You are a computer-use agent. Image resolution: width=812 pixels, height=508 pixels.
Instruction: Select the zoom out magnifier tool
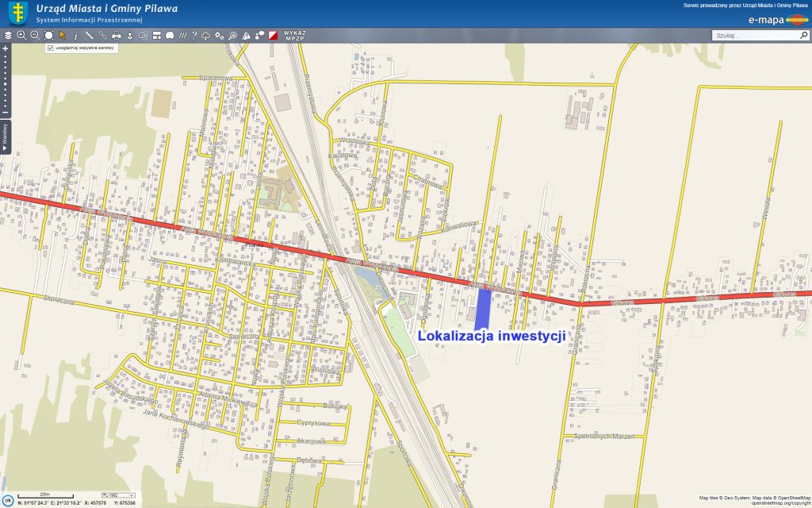(x=35, y=36)
